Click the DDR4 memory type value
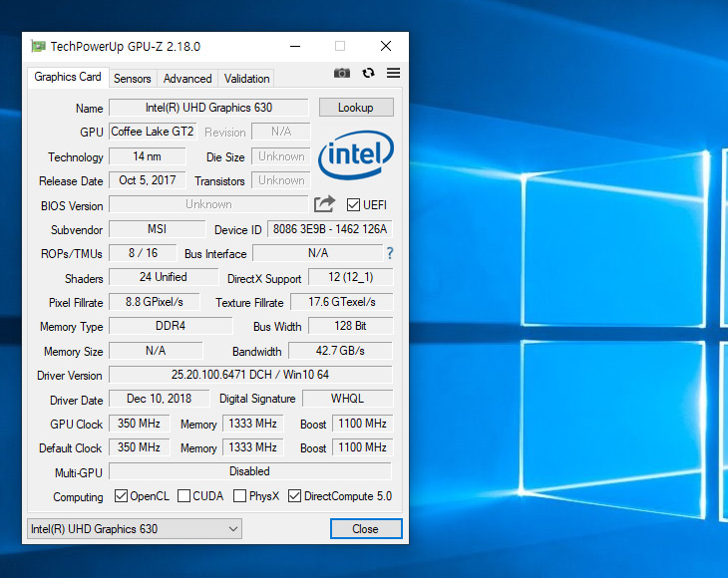This screenshot has height=578, width=728. coord(171,326)
